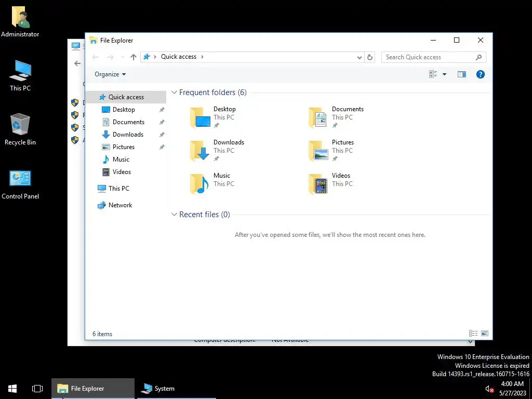Select the Pictures frequent folder icon
532x399 pixels.
pos(318,150)
